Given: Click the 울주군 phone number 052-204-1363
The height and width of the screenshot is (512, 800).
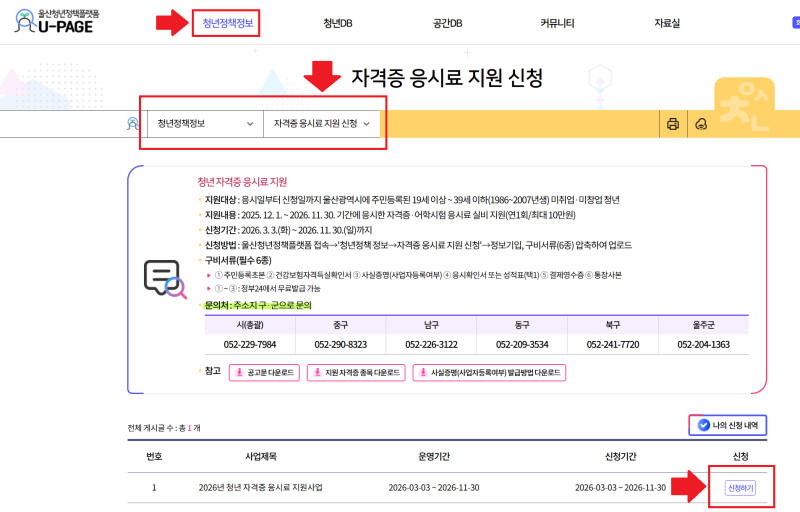Looking at the screenshot, I should click(704, 345).
